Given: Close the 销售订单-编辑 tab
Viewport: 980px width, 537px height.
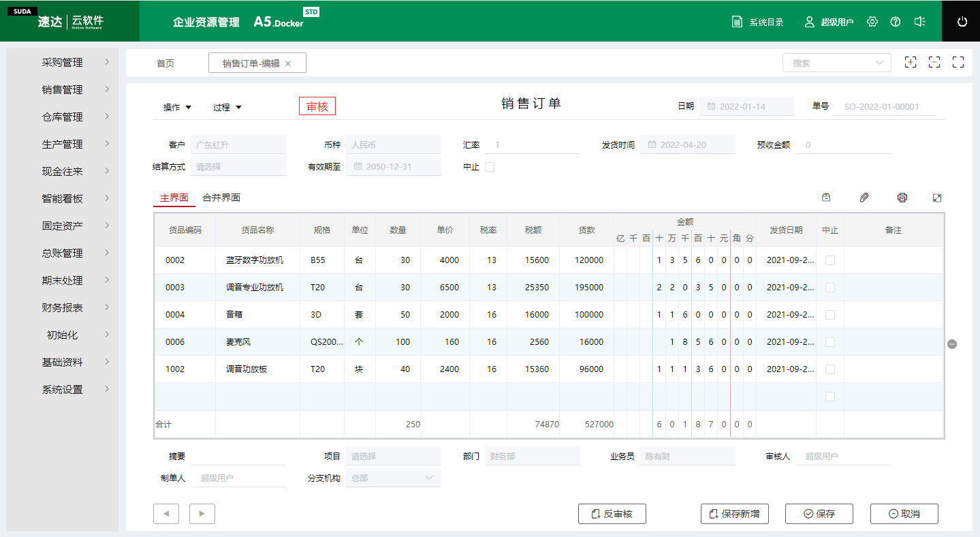Looking at the screenshot, I should click(x=288, y=63).
